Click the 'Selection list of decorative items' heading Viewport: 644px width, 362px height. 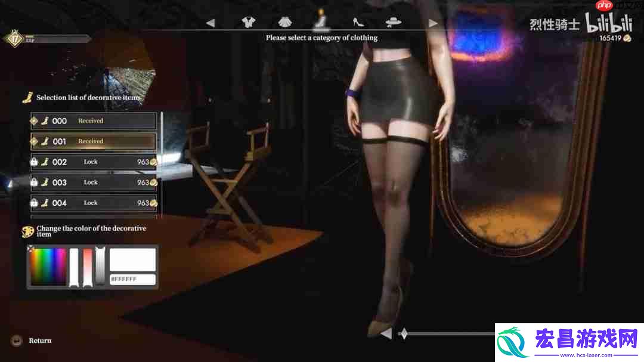[88, 98]
